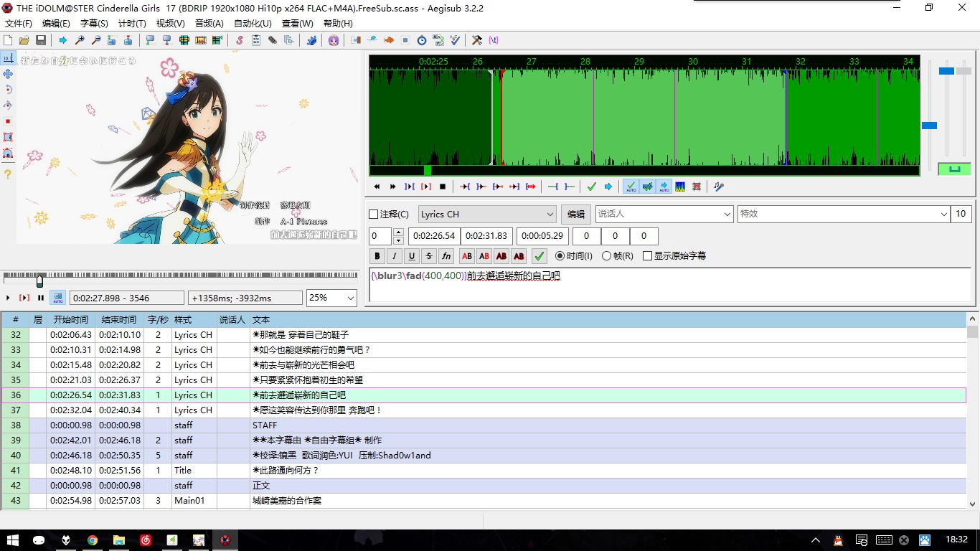Image resolution: width=980 pixels, height=551 pixels.
Task: Apply italic formatting with I button
Action: click(x=395, y=255)
